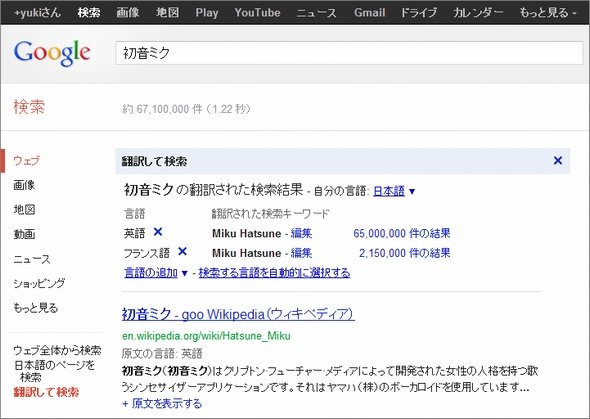Select 検索 in top navigation bar
Screen dimensions: 590x419
pyautogui.click(x=89, y=13)
